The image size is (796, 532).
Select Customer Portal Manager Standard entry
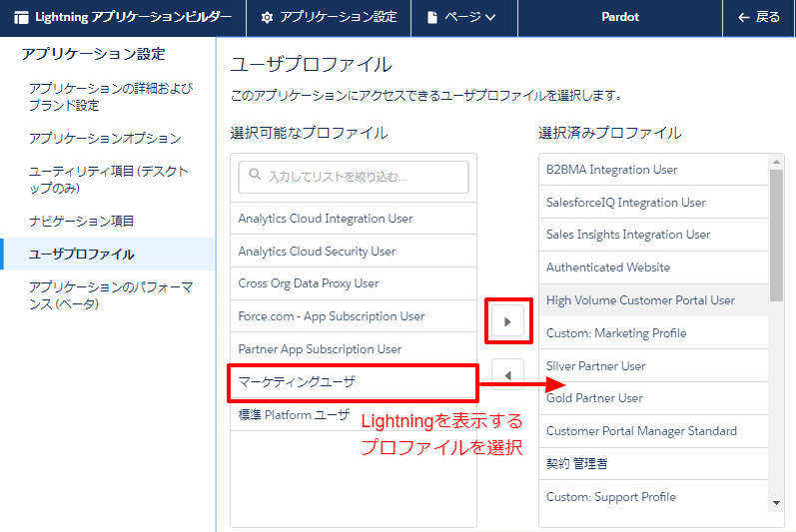click(x=653, y=431)
